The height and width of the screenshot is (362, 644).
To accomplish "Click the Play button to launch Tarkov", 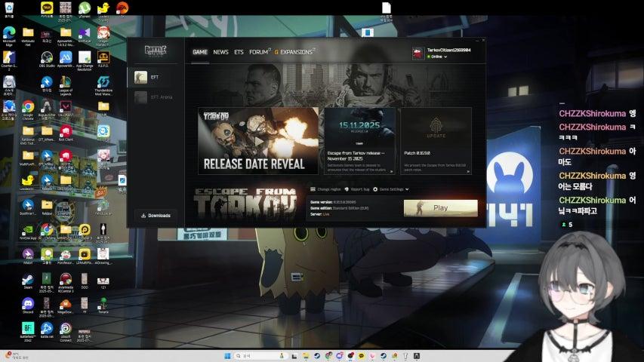I will 440,208.
